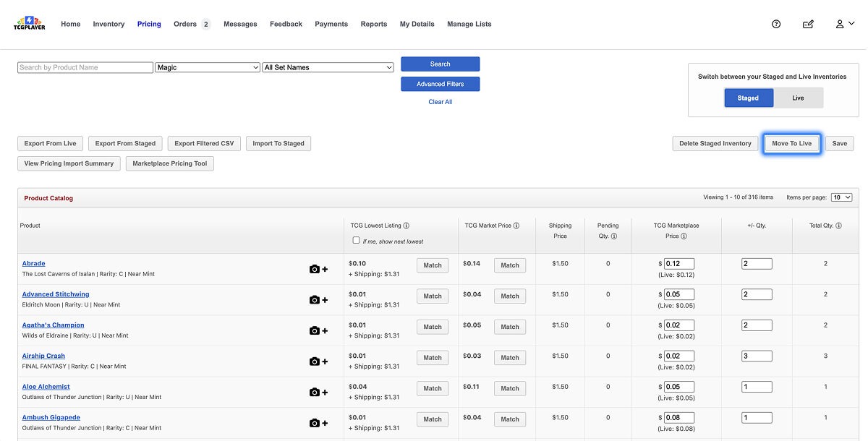Change the items per page dropdown
Viewport: 868px width, 441px height.
841,197
